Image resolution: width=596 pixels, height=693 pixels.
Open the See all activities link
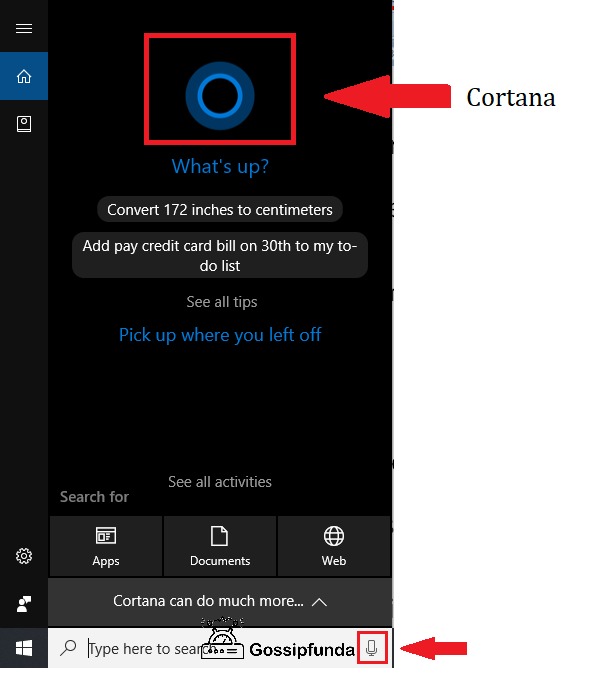coord(220,482)
